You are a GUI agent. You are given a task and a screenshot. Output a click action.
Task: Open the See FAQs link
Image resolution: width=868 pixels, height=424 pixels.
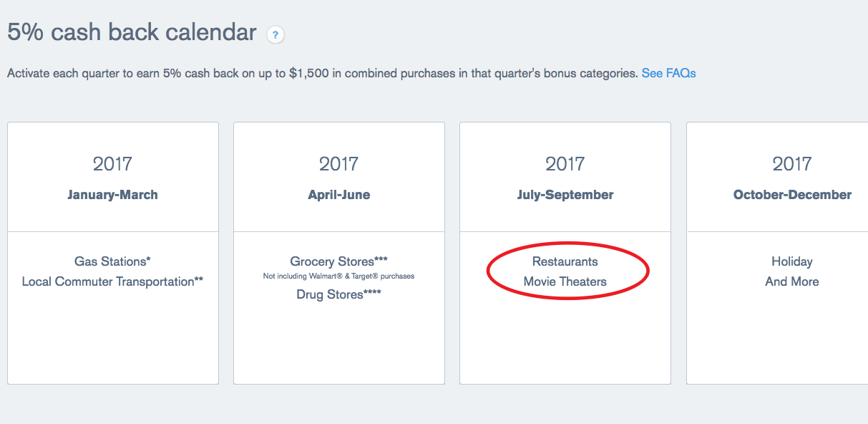668,73
